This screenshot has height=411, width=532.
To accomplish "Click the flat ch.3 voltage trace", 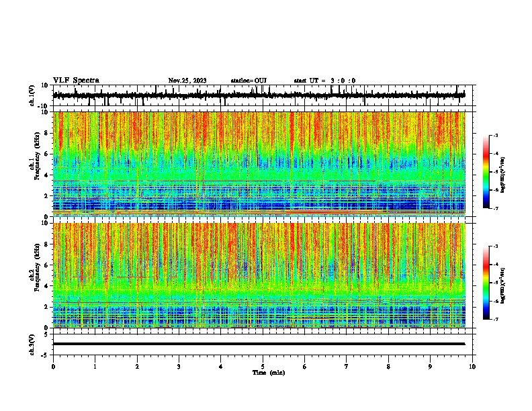I will click(x=259, y=344).
